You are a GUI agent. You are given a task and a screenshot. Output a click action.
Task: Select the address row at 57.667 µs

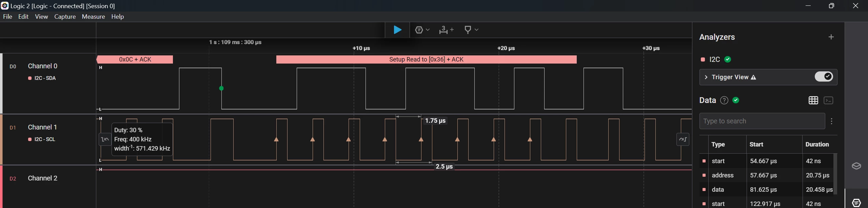tap(766, 175)
